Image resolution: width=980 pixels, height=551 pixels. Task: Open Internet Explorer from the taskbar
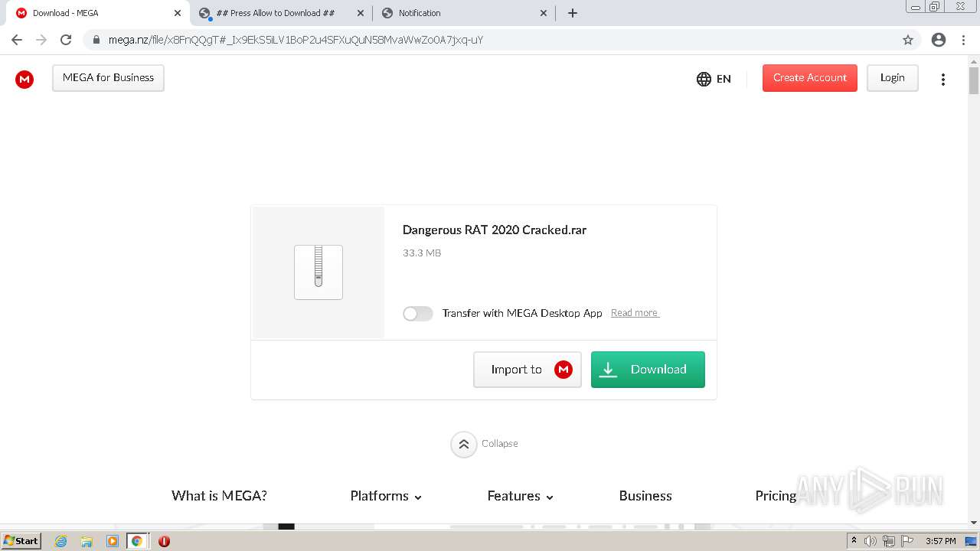[x=61, y=541]
